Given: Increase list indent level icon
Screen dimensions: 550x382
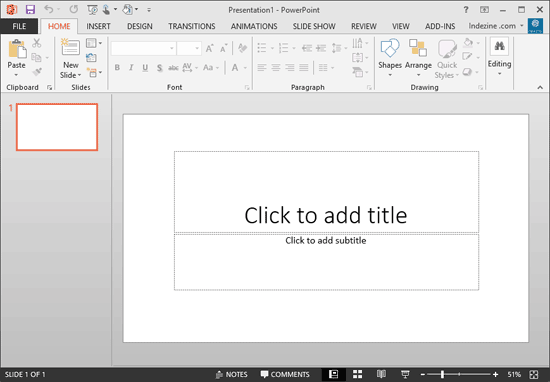Looking at the screenshot, I should click(x=321, y=48).
